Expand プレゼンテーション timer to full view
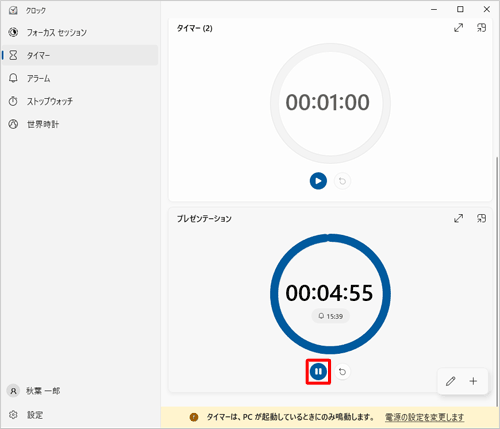Image resolution: width=500 pixels, height=429 pixels. point(459,218)
